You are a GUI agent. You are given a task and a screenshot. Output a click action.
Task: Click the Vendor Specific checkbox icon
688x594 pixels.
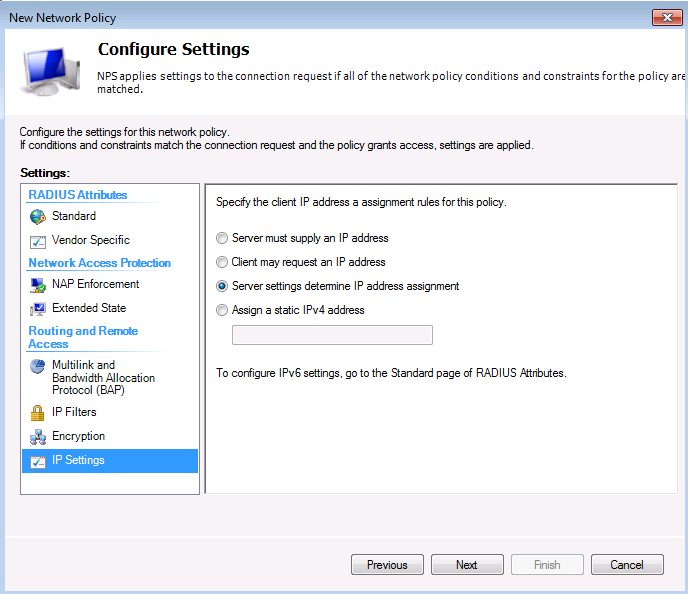38,241
